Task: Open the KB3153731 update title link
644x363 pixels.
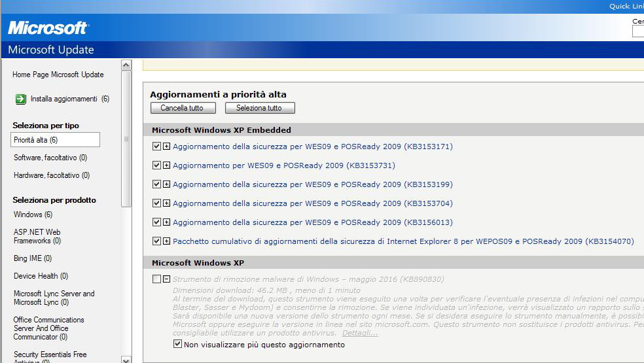Action: click(x=284, y=165)
